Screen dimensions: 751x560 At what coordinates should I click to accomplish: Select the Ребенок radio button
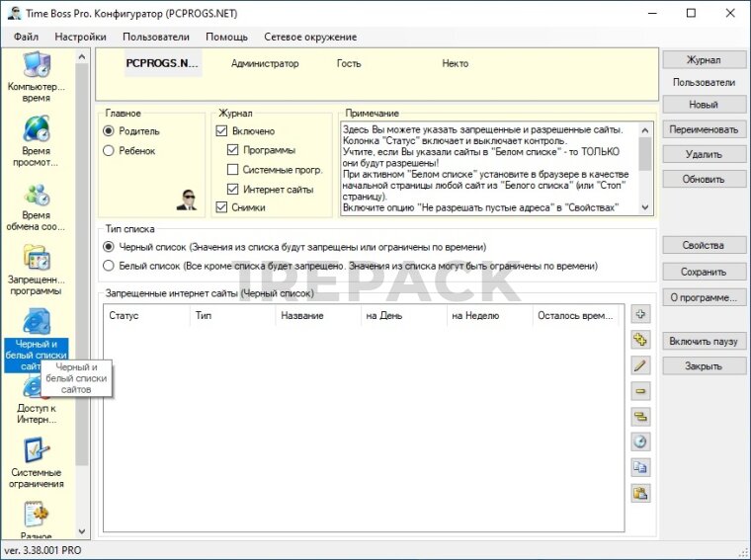pyautogui.click(x=109, y=150)
